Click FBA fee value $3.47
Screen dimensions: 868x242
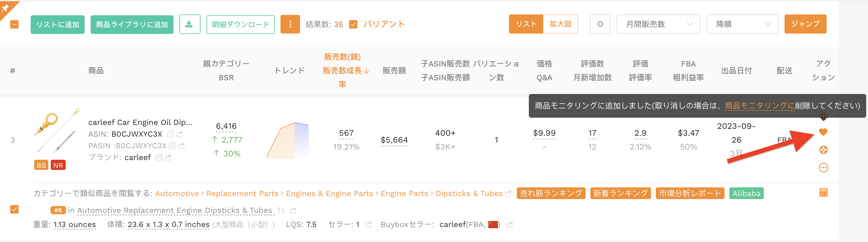pos(688,133)
